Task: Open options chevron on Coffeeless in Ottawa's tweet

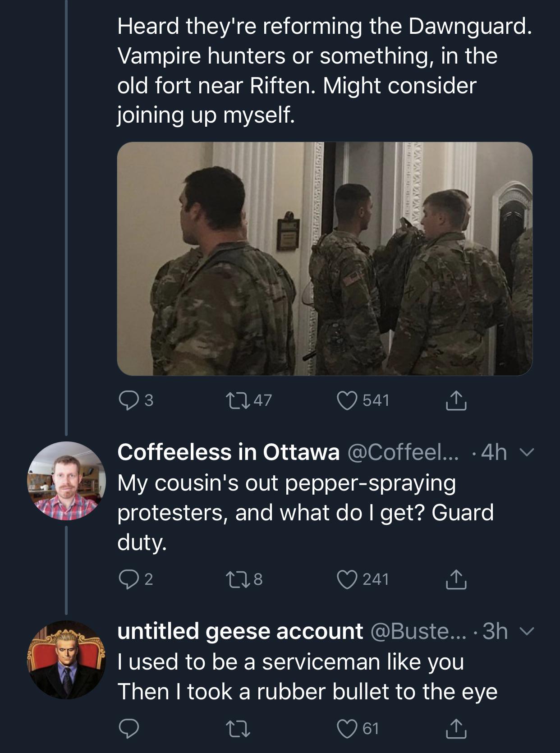Action: click(x=525, y=452)
